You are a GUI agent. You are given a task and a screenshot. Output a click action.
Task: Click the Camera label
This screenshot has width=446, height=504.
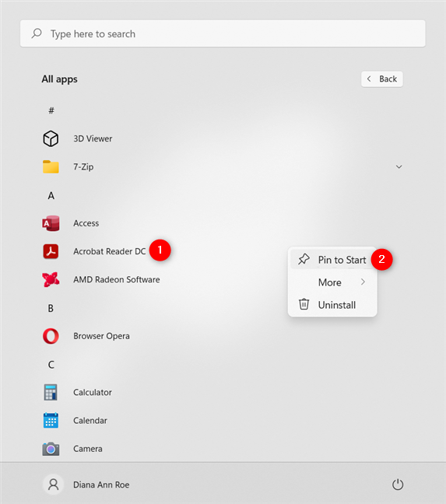88,449
